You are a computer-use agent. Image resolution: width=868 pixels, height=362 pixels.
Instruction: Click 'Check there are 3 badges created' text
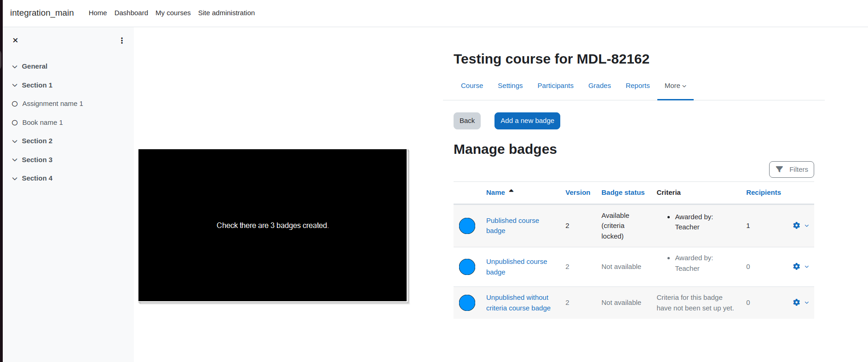pos(273,225)
